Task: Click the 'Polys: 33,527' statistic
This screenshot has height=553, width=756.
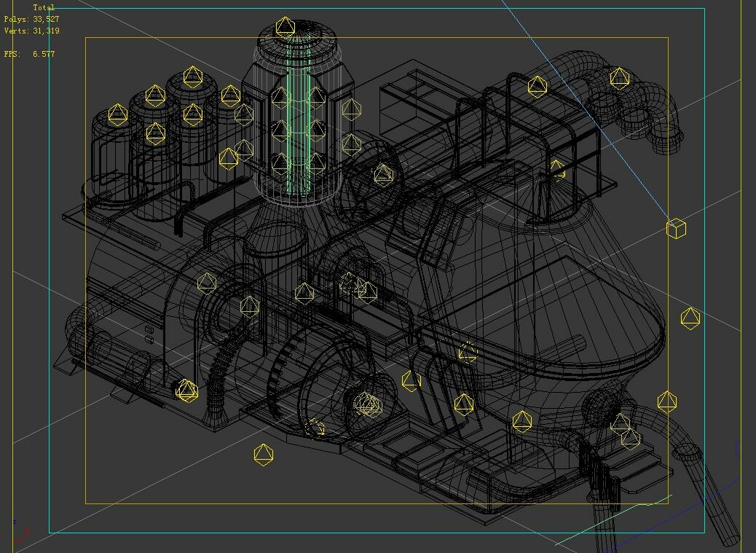Action: (32, 19)
